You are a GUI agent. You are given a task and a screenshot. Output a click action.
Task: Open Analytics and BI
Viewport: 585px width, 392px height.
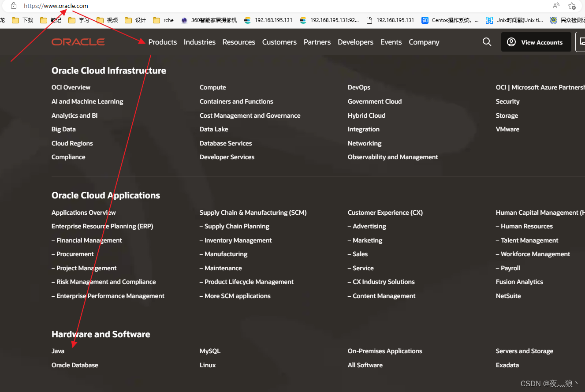pos(75,116)
